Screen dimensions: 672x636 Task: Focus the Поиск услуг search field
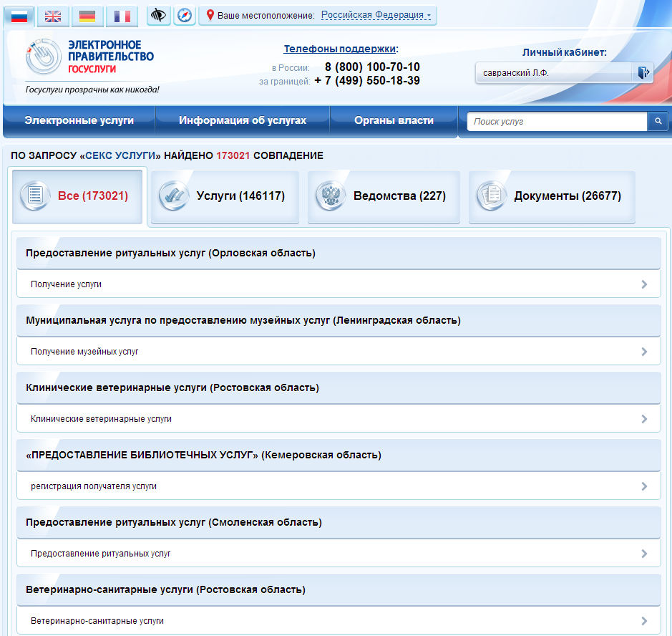557,121
